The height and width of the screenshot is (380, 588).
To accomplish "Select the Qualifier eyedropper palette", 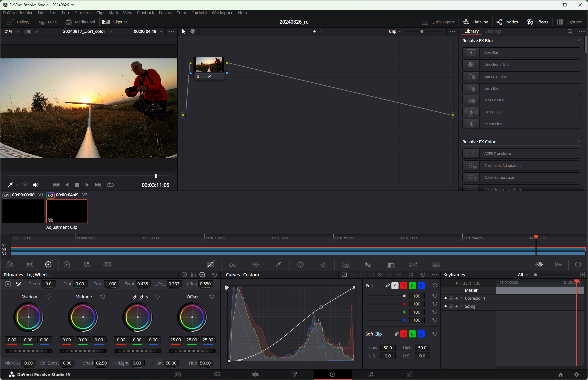I will point(278,265).
